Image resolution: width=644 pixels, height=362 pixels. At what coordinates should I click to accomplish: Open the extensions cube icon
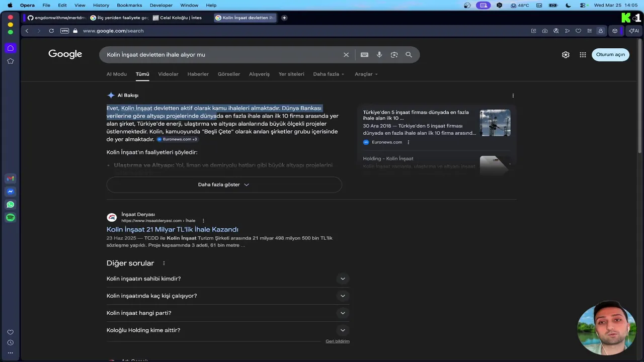(615, 31)
